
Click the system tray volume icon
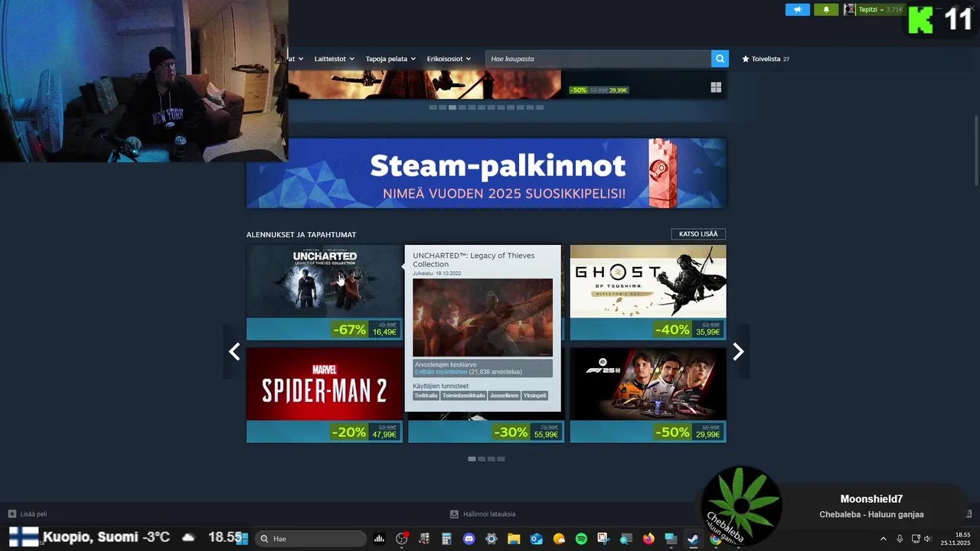(927, 539)
